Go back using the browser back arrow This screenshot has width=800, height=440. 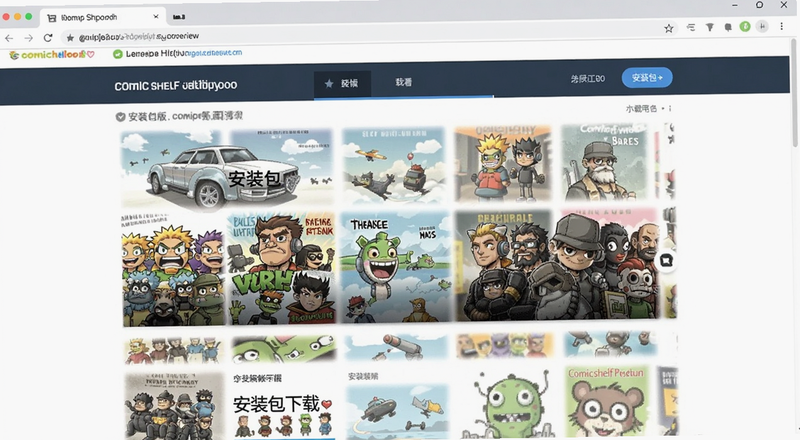pyautogui.click(x=9, y=38)
